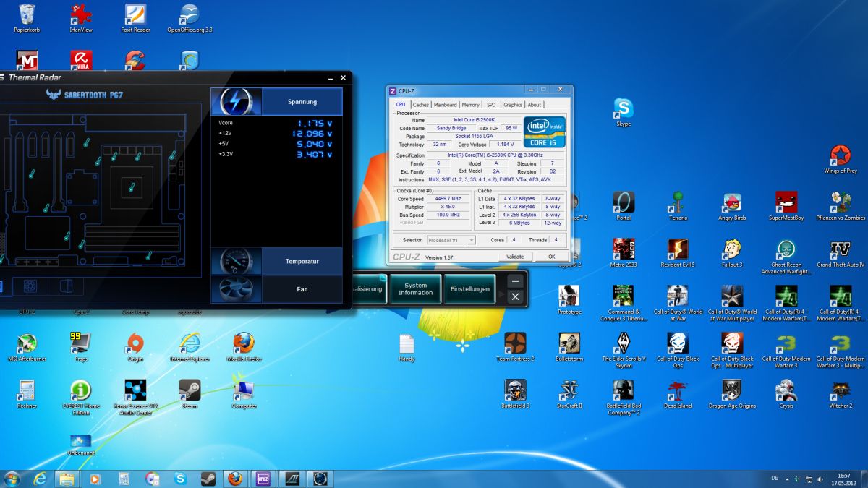Open the Skype desktop shortcut
Screen dimensions: 868x488
(x=623, y=108)
